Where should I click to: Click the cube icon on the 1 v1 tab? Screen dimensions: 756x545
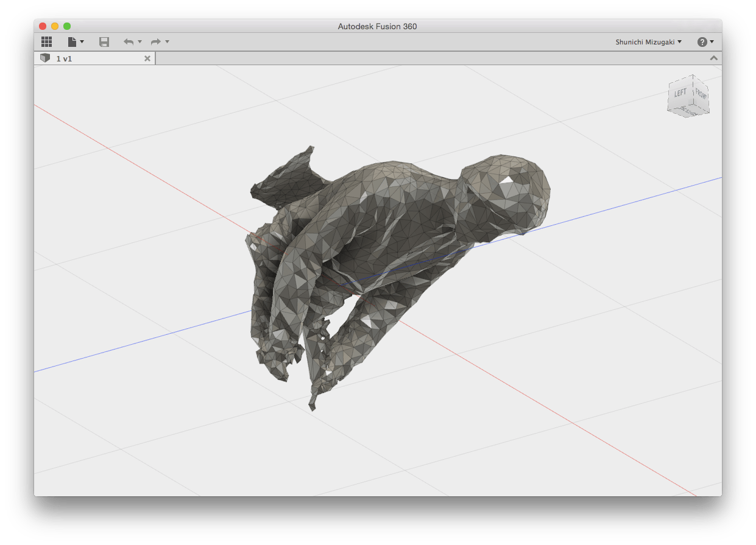coord(45,58)
